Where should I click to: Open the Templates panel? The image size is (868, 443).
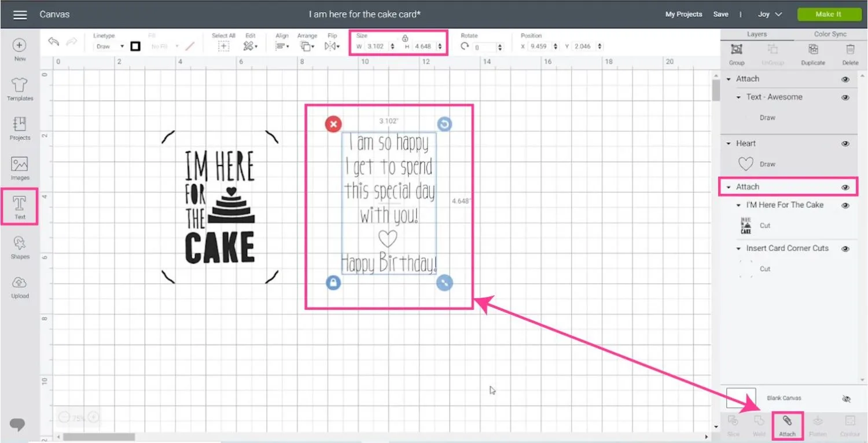(x=20, y=90)
